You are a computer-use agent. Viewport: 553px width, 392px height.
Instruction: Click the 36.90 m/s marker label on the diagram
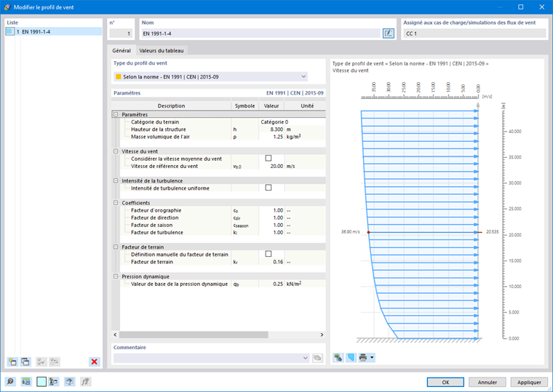(350, 232)
